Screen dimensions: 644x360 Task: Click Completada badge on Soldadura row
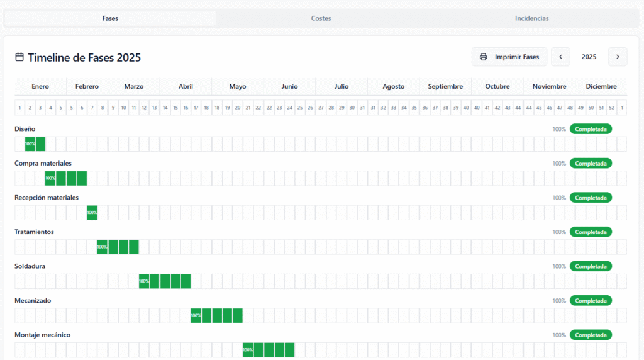[591, 266]
